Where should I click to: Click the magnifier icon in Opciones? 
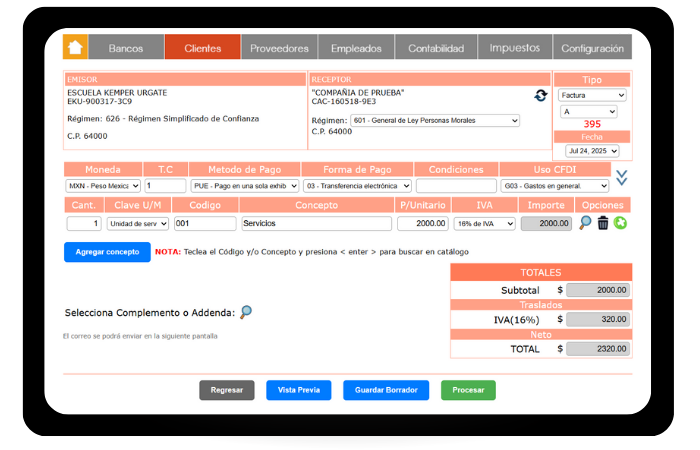pyautogui.click(x=586, y=223)
